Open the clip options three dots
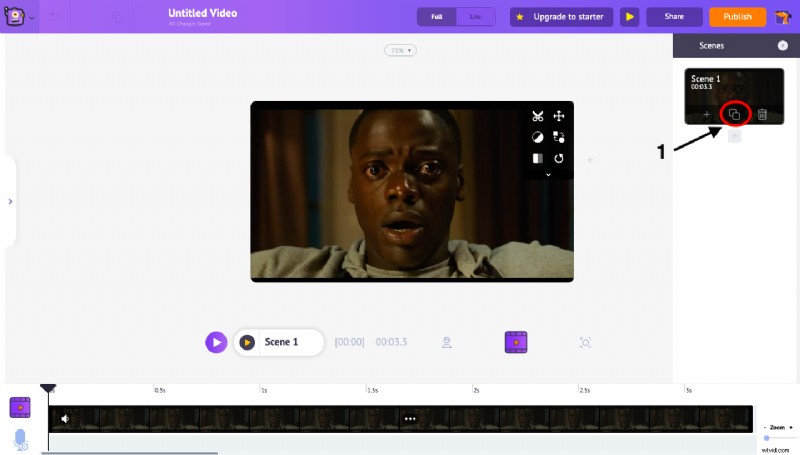 [x=410, y=419]
